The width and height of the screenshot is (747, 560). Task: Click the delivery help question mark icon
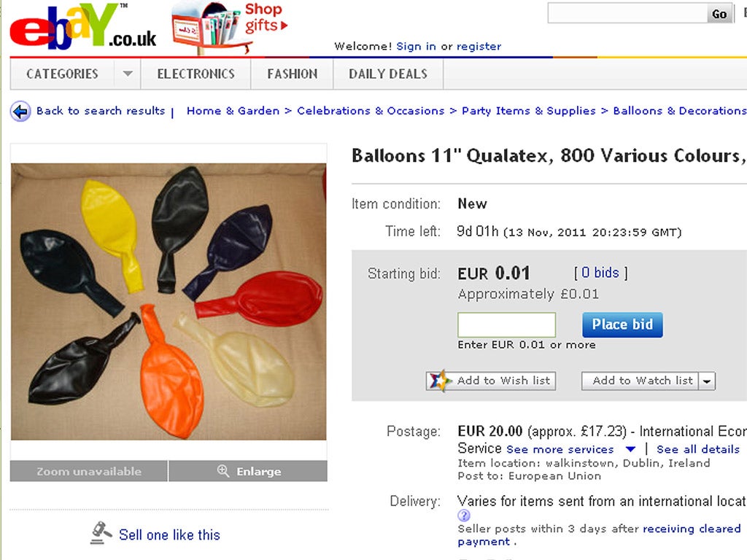[x=464, y=516]
